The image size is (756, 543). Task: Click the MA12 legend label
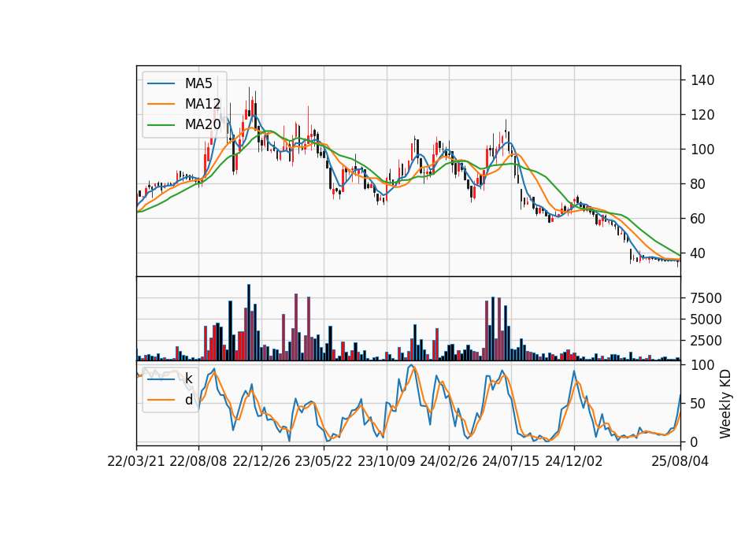click(202, 104)
